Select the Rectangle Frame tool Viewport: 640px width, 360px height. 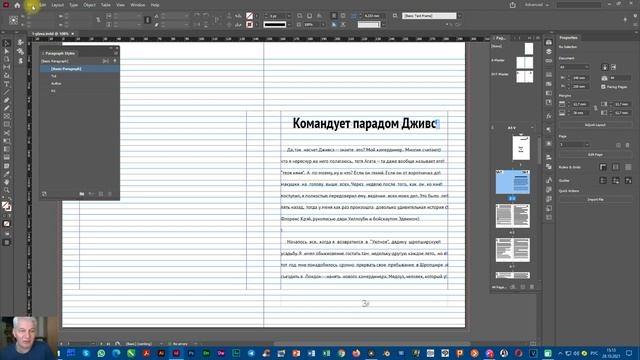pos(7,117)
